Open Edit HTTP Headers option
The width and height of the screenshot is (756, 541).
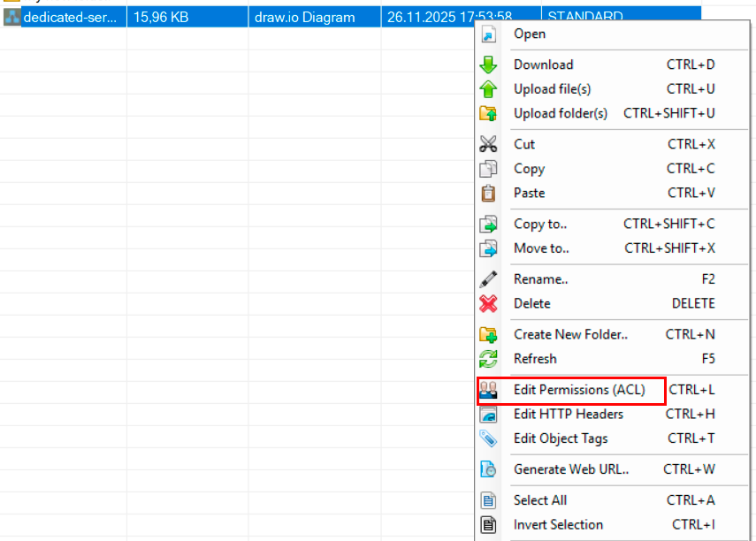click(568, 414)
